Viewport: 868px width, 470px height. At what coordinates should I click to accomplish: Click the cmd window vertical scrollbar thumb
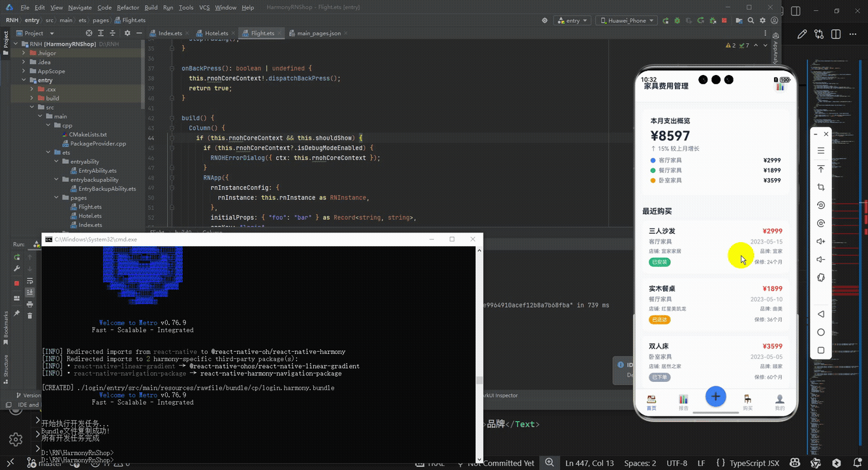tap(479, 380)
